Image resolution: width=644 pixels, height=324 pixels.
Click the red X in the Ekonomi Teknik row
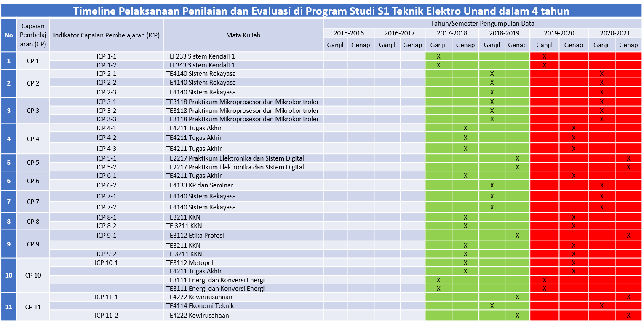(601, 306)
